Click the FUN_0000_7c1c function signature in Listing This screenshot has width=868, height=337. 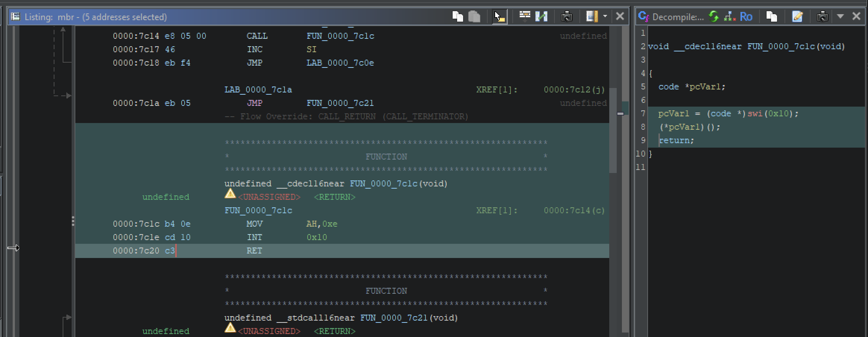pyautogui.click(x=336, y=184)
